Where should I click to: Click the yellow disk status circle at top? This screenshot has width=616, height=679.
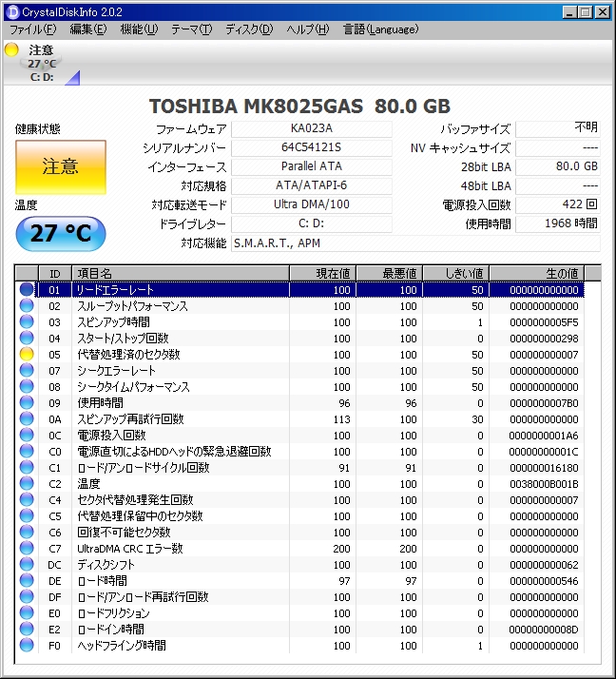coord(11,49)
